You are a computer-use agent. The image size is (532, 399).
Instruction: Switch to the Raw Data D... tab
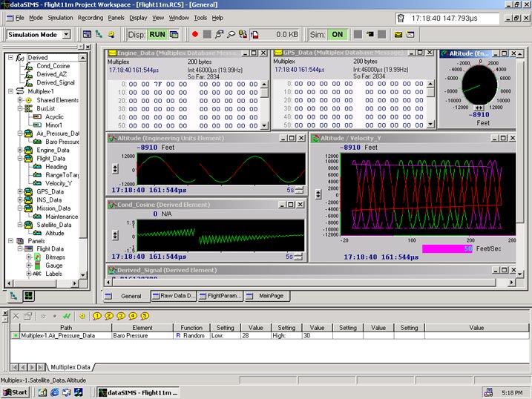174,296
